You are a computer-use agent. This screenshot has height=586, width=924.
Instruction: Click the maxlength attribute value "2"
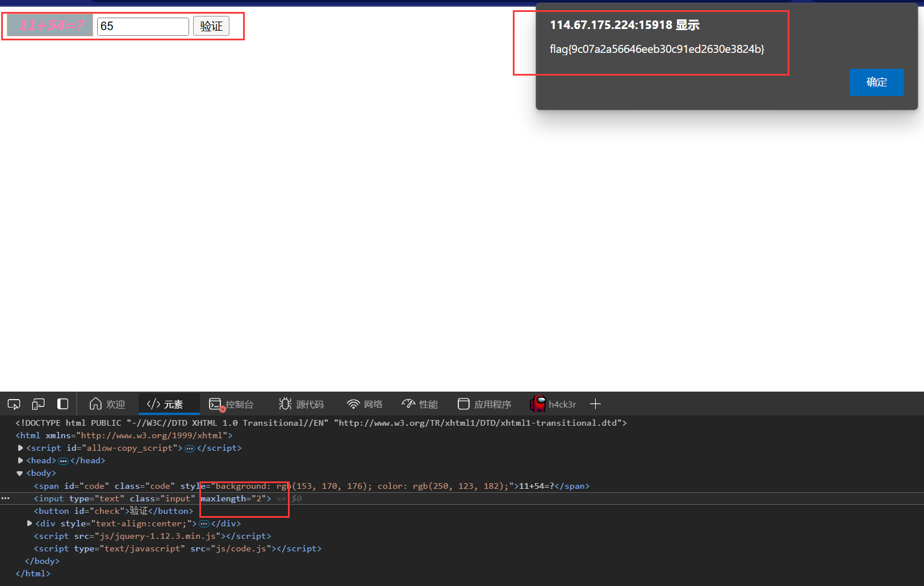tap(258, 498)
